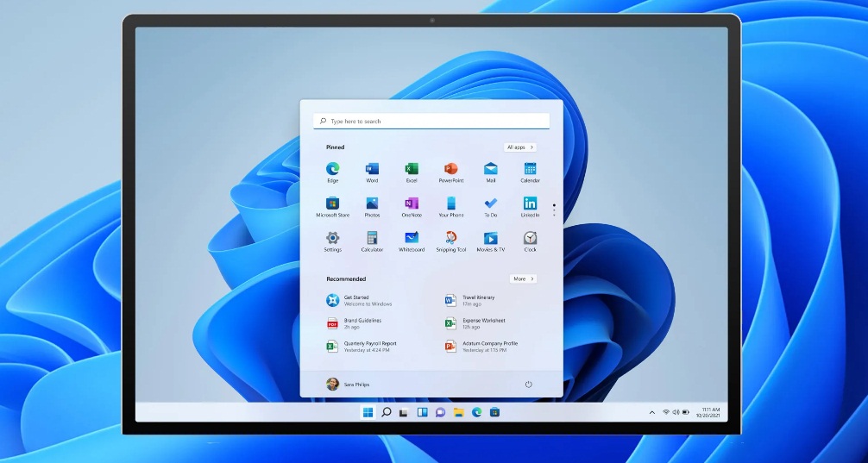Expand the All apps list
The width and height of the screenshot is (868, 463).
[x=520, y=147]
